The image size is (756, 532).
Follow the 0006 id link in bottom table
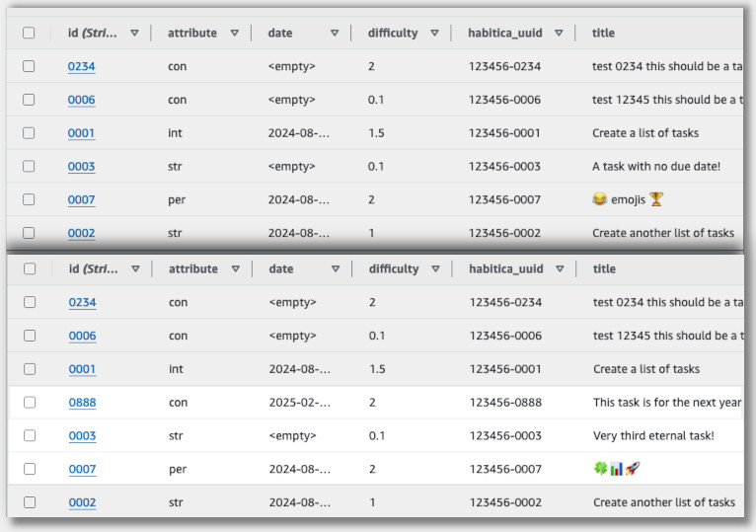point(83,336)
